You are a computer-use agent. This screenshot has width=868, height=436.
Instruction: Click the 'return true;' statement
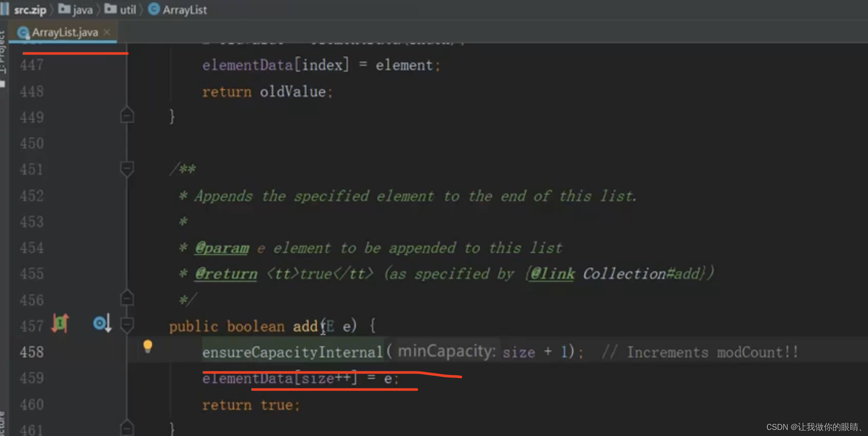coord(251,405)
